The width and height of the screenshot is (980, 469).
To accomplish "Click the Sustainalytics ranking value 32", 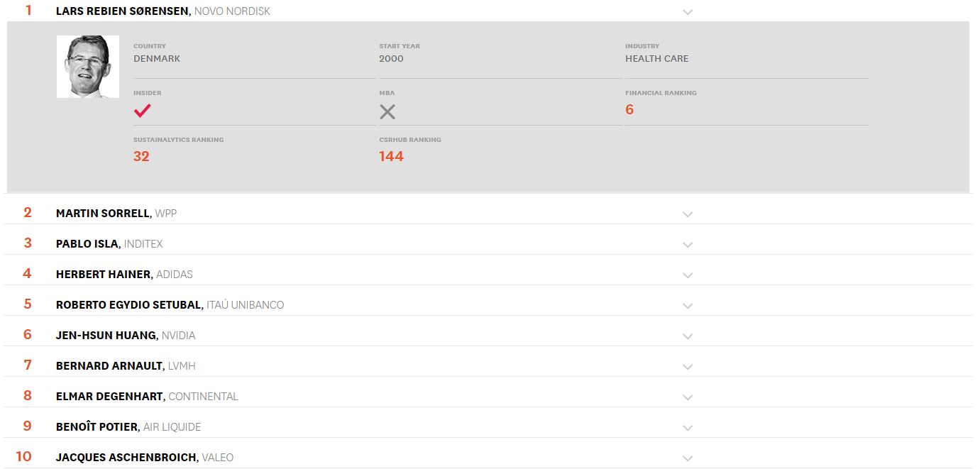I will [x=141, y=156].
